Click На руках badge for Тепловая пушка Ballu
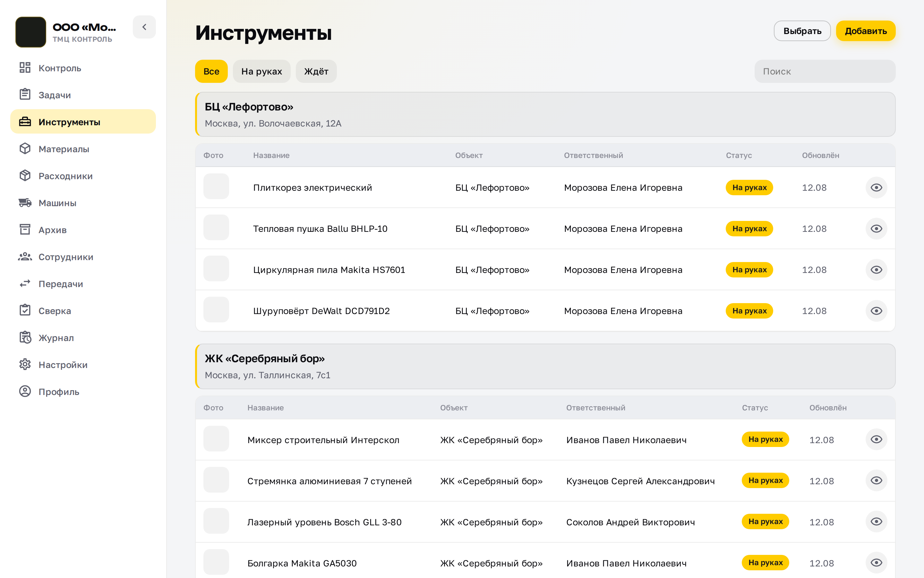This screenshot has height=578, width=924. (749, 229)
